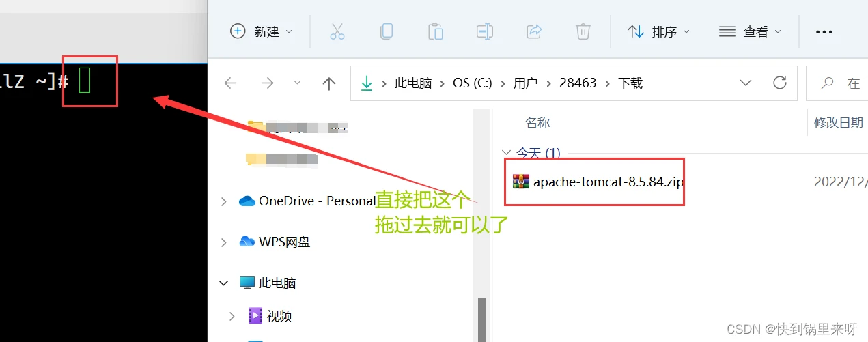This screenshot has height=342, width=868.
Task: Click the Paste clipboard icon
Action: pos(436,31)
